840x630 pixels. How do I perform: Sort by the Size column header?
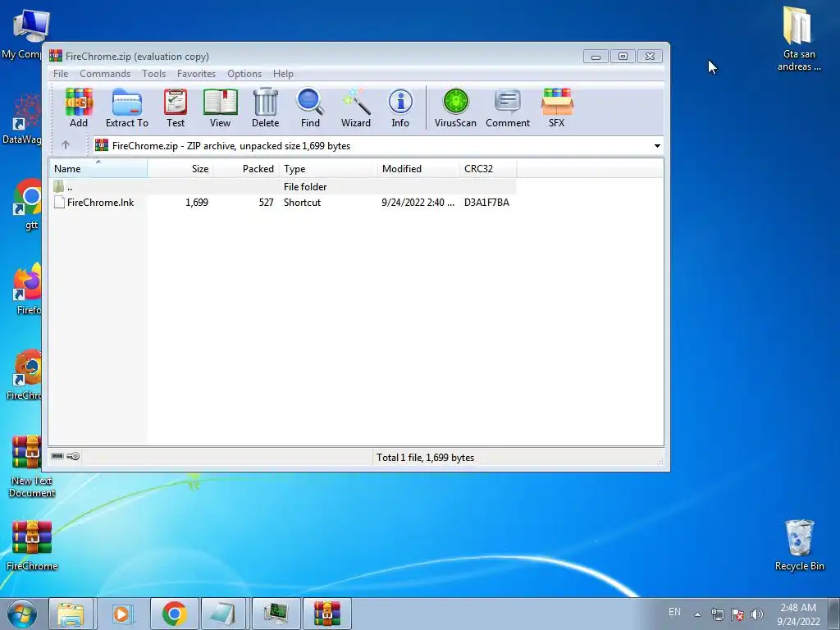pyautogui.click(x=180, y=169)
